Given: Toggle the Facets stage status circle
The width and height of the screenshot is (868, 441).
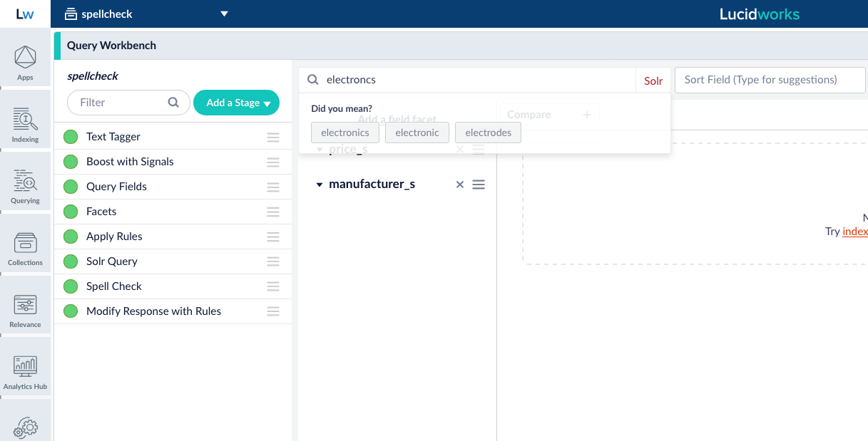Looking at the screenshot, I should [71, 212].
